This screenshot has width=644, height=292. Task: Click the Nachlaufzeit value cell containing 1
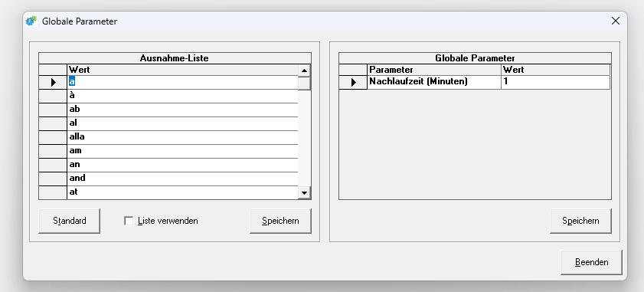point(555,82)
